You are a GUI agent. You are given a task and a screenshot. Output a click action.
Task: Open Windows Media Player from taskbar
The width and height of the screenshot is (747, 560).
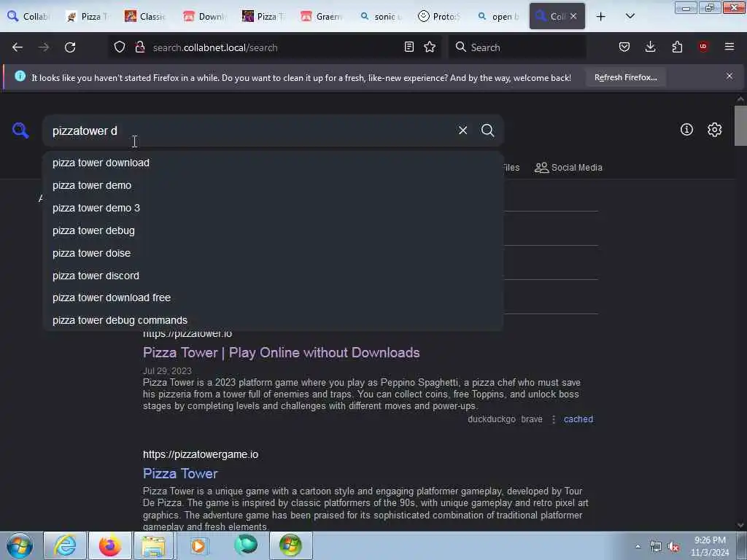click(198, 545)
